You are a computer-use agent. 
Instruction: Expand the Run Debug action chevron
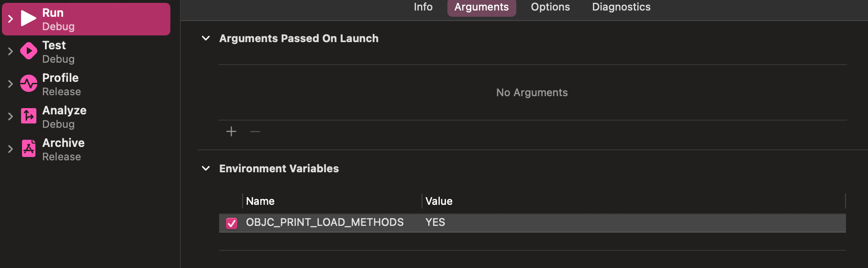(x=11, y=19)
